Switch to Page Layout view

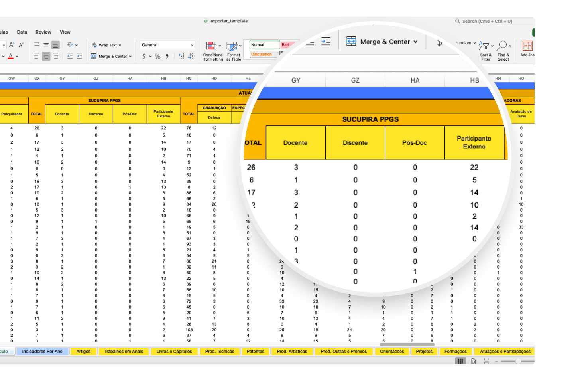pos(474,361)
